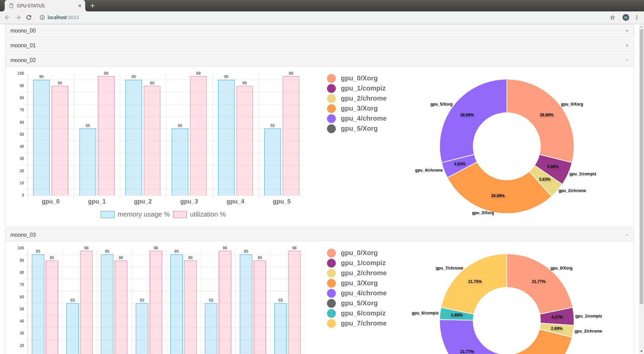Click gpu_0/Xorg 21.77% slice in moono_03 donut
644x354 pixels.
(x=538, y=282)
